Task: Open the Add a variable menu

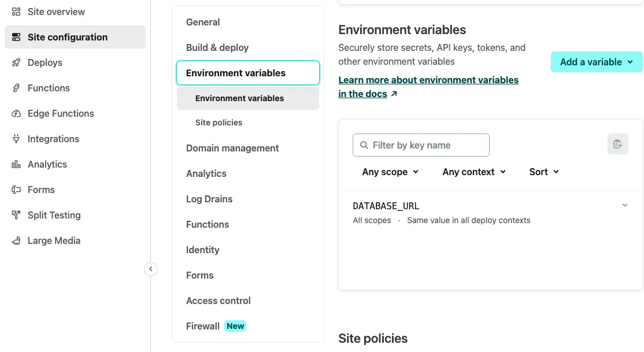Action: tap(597, 62)
